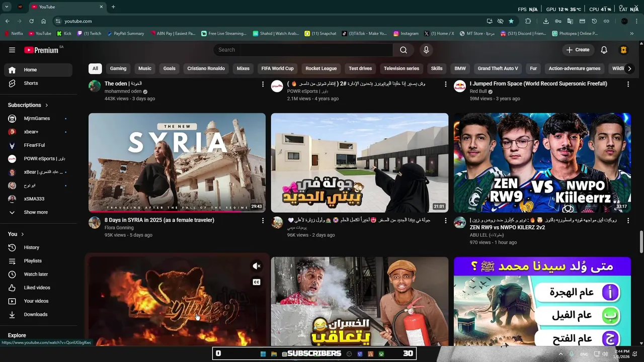The width and height of the screenshot is (644, 362).
Task: Open the Netflix bookmark
Action: (x=14, y=34)
